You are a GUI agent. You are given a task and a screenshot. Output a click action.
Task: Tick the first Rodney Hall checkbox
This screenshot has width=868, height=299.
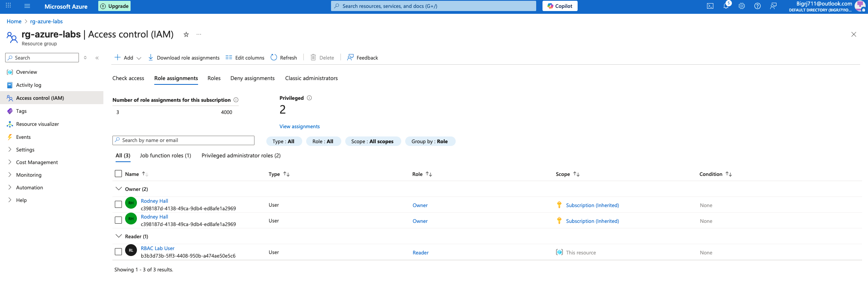pos(118,204)
